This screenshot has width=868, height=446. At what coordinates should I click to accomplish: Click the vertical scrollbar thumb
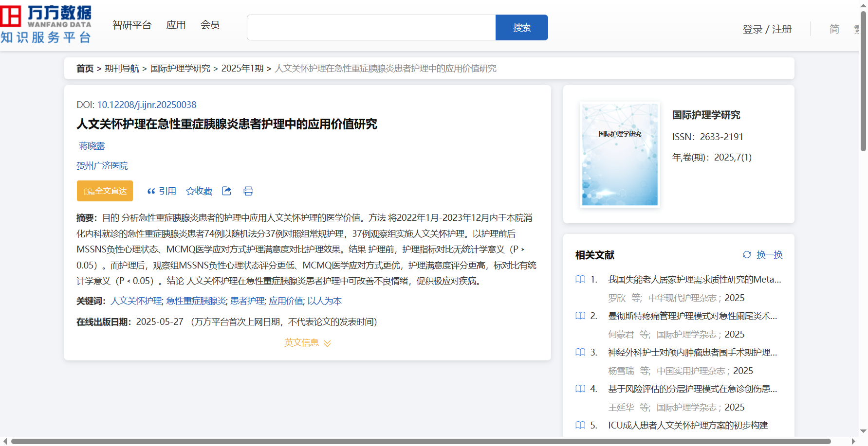coord(863,81)
